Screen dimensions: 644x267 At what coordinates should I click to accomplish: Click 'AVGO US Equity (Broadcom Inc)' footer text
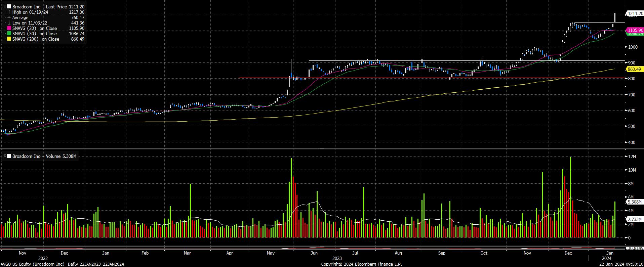click(x=32, y=264)
